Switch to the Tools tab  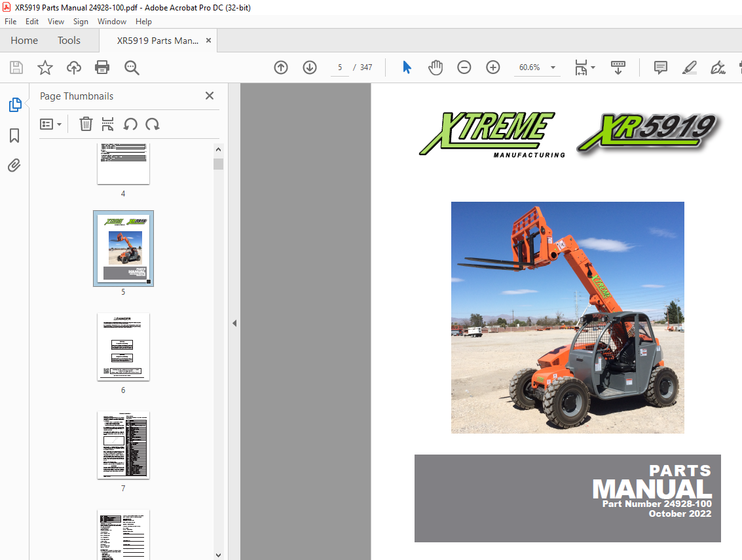69,40
